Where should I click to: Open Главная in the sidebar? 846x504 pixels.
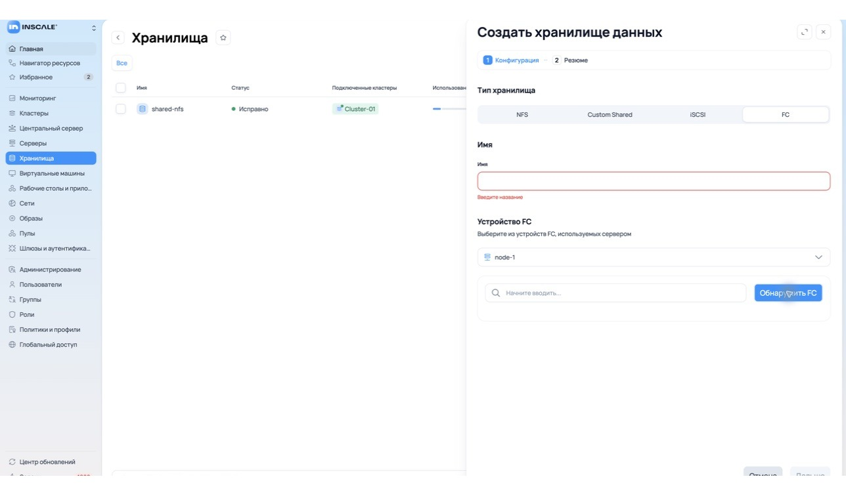coord(51,49)
